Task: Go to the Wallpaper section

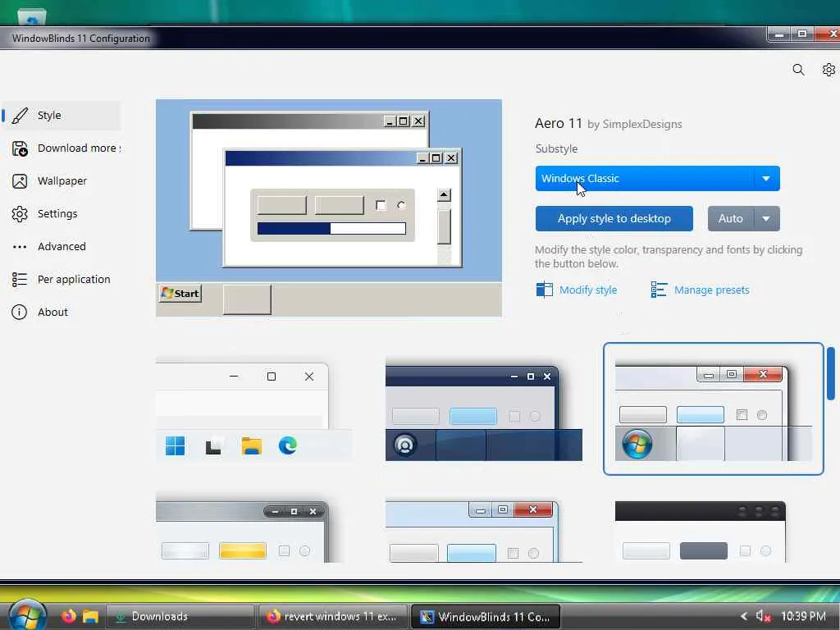Action: point(62,181)
